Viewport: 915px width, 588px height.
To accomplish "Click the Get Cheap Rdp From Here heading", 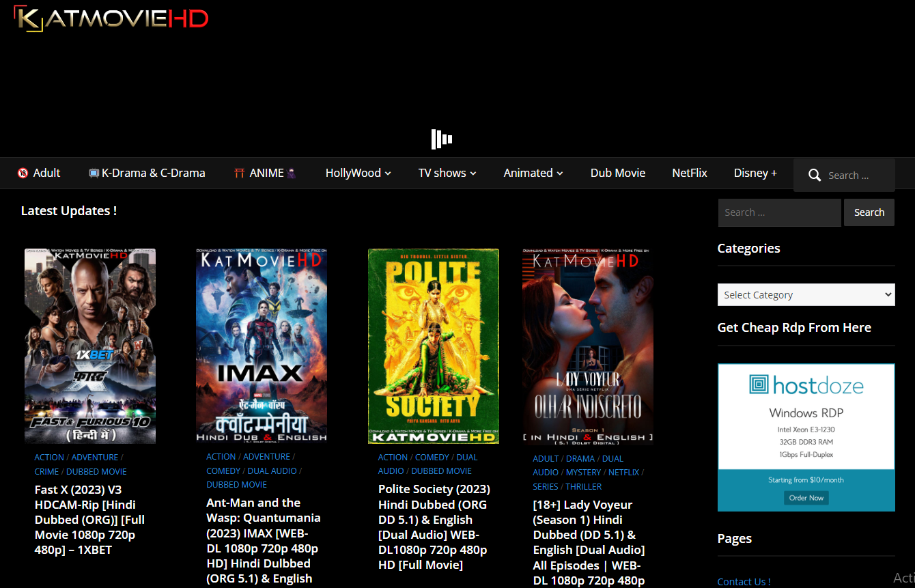I will tap(794, 328).
